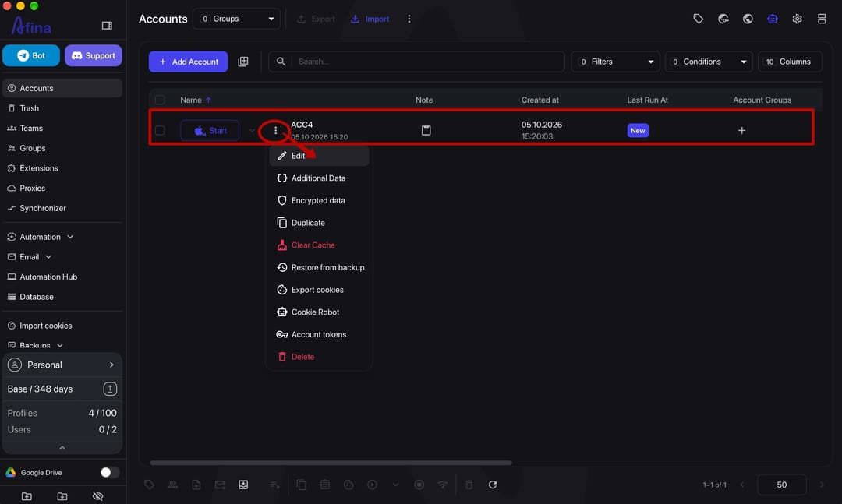Click the Add Account button
This screenshot has width=842, height=504.
[188, 62]
